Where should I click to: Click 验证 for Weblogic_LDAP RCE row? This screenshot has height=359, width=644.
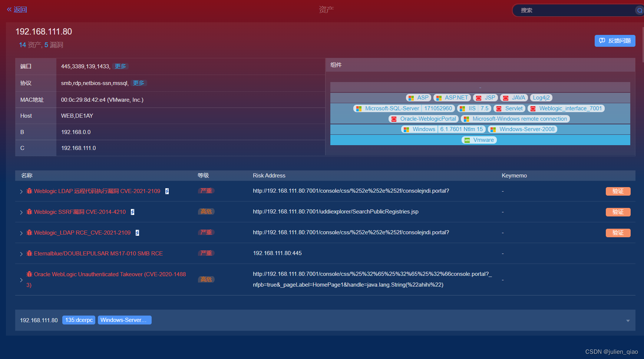(618, 233)
